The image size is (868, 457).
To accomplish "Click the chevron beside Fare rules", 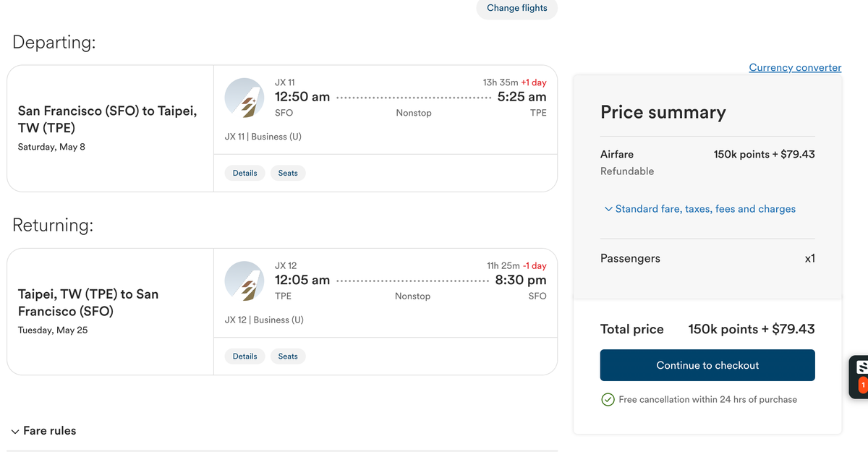I will tap(15, 432).
